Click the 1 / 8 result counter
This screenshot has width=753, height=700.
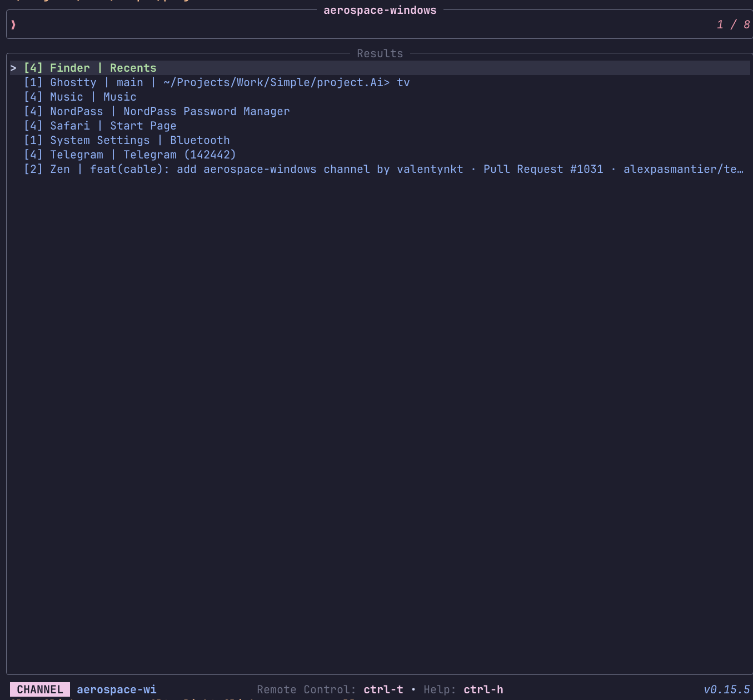pos(734,24)
